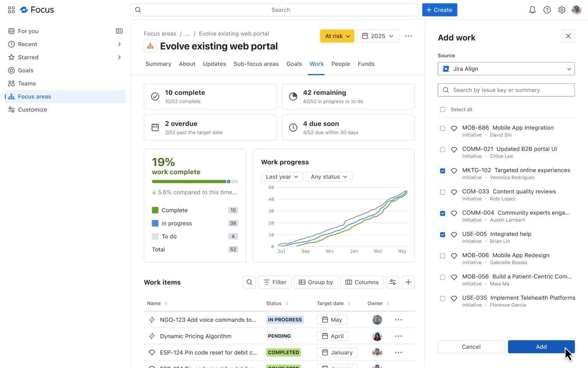588x368 pixels.
Task: Click the search icon above Work items
Action: point(249,282)
